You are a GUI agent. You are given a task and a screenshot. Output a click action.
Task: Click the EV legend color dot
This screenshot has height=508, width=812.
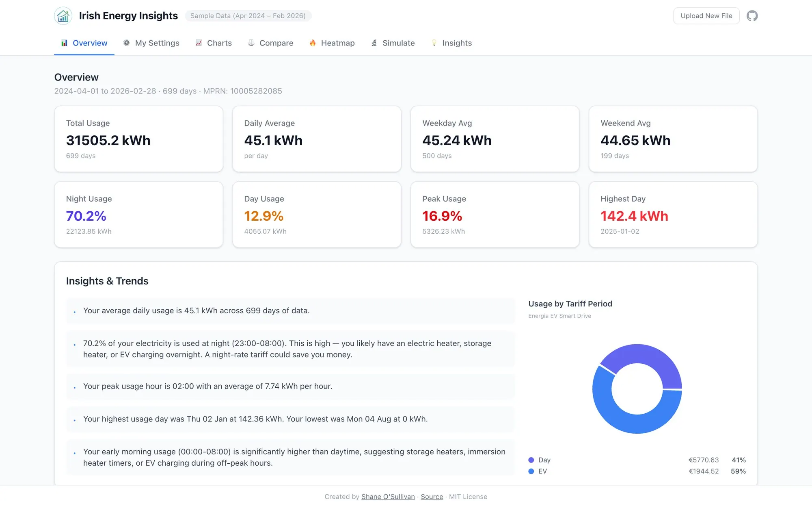click(531, 471)
